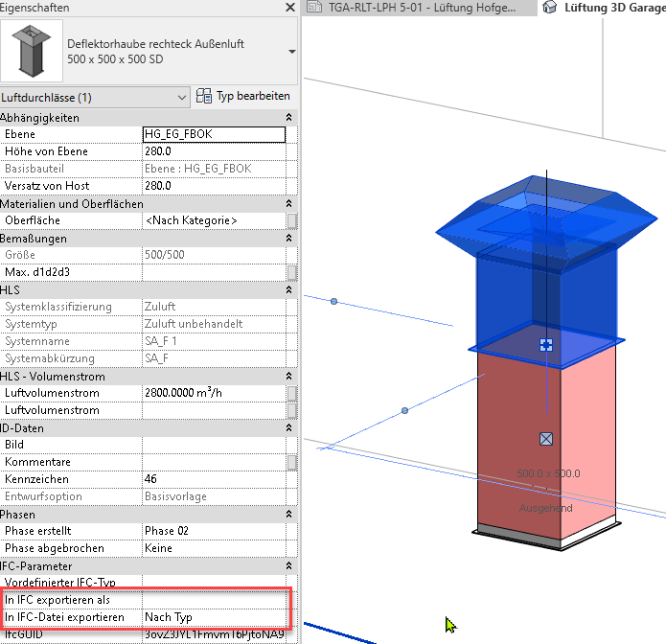Click the Ebene field HG_EG_FBOK
666x644 pixels.
(213, 135)
